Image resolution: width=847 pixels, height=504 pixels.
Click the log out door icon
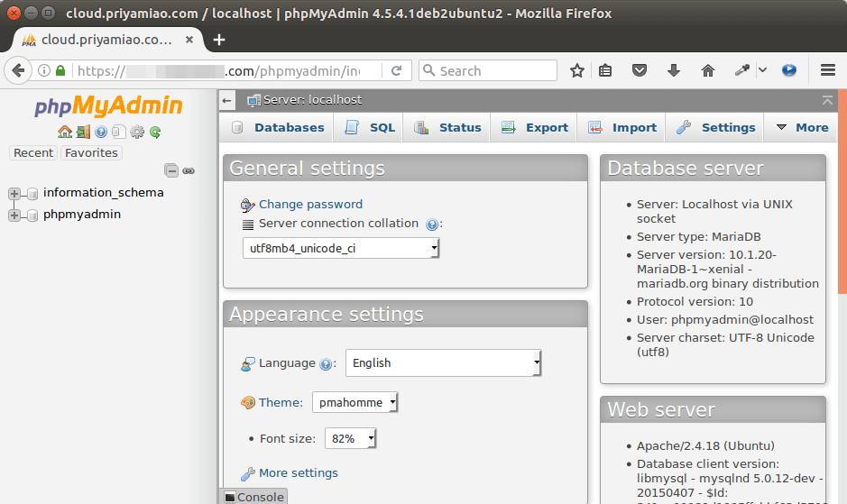[83, 132]
